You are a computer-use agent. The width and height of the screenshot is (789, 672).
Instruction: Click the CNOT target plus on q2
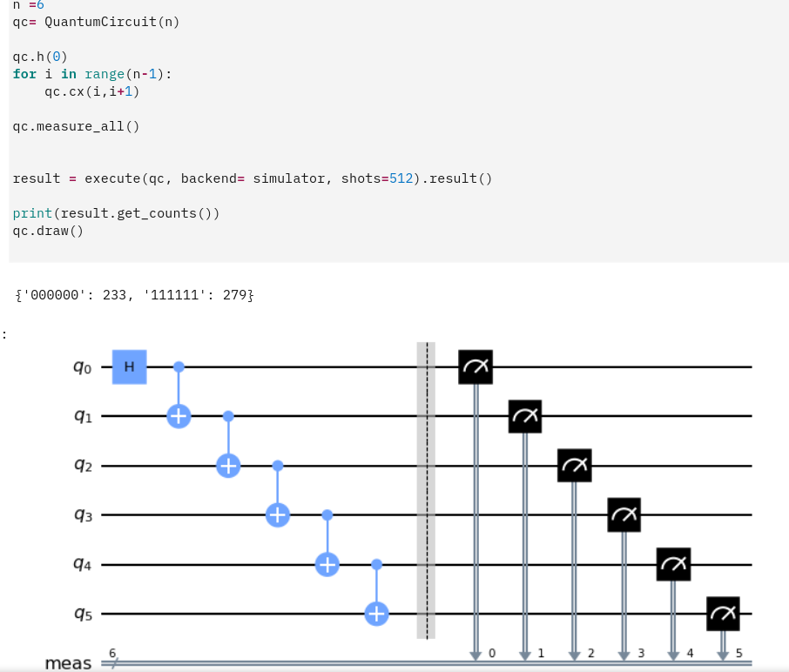pyautogui.click(x=228, y=466)
